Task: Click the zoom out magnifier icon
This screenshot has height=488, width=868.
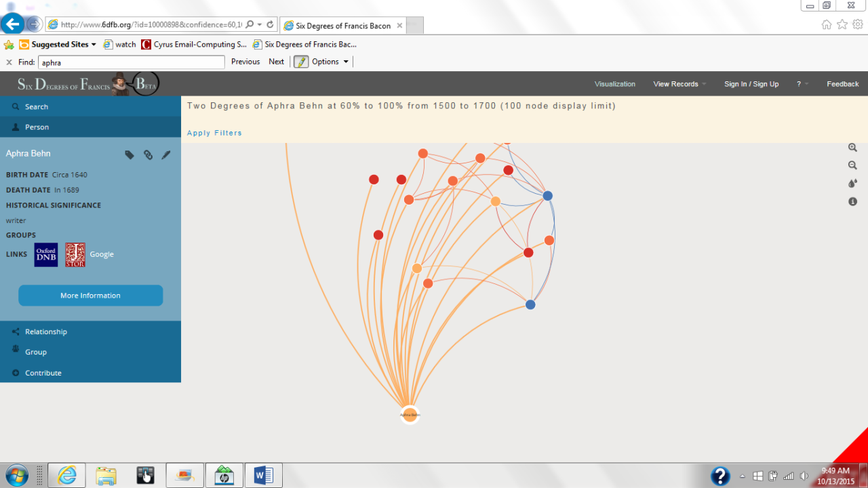Action: pyautogui.click(x=852, y=165)
